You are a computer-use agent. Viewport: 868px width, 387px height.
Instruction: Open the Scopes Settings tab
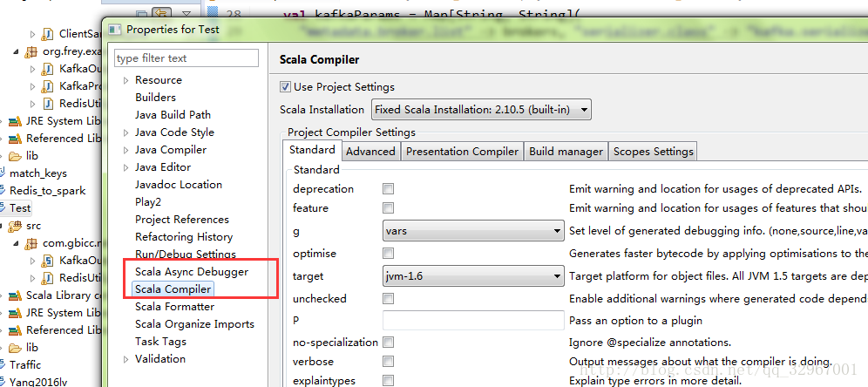click(654, 151)
